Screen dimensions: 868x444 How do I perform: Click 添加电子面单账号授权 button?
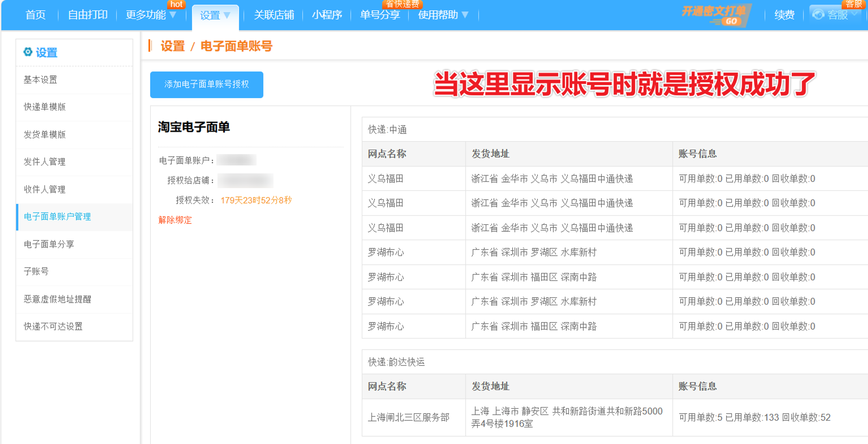(x=207, y=85)
